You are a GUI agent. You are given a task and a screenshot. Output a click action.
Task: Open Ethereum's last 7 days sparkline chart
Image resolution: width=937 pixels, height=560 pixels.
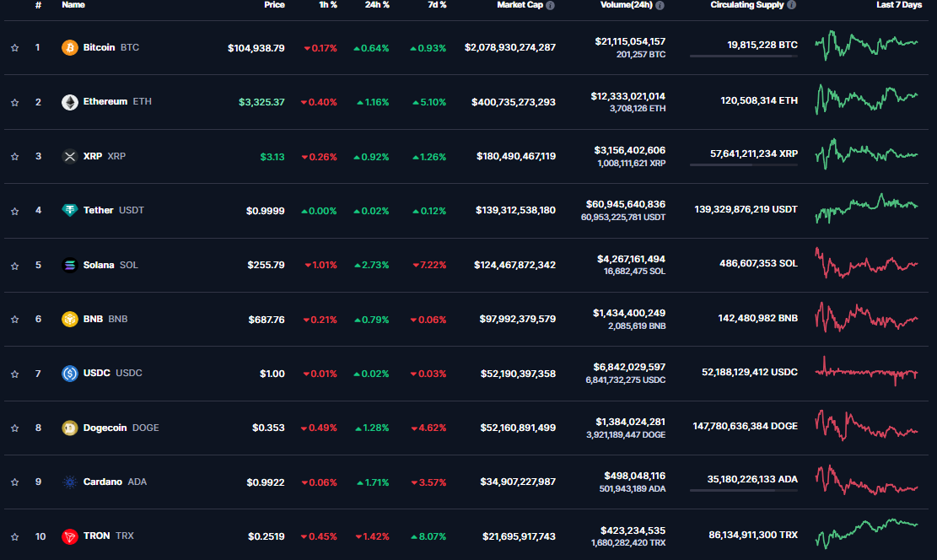tap(866, 99)
